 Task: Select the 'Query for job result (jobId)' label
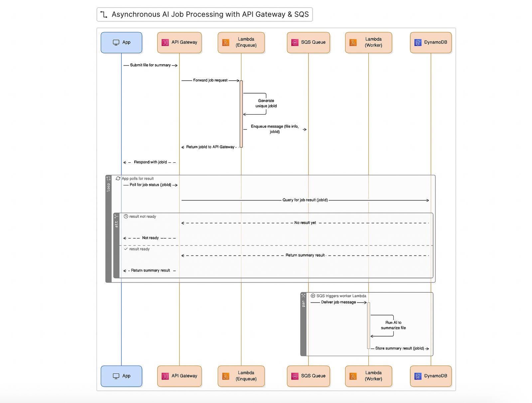coord(305,200)
